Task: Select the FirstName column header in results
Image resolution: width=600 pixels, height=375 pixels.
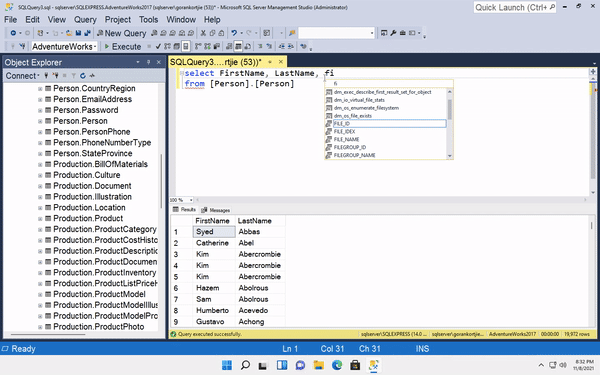Action: pyautogui.click(x=212, y=221)
